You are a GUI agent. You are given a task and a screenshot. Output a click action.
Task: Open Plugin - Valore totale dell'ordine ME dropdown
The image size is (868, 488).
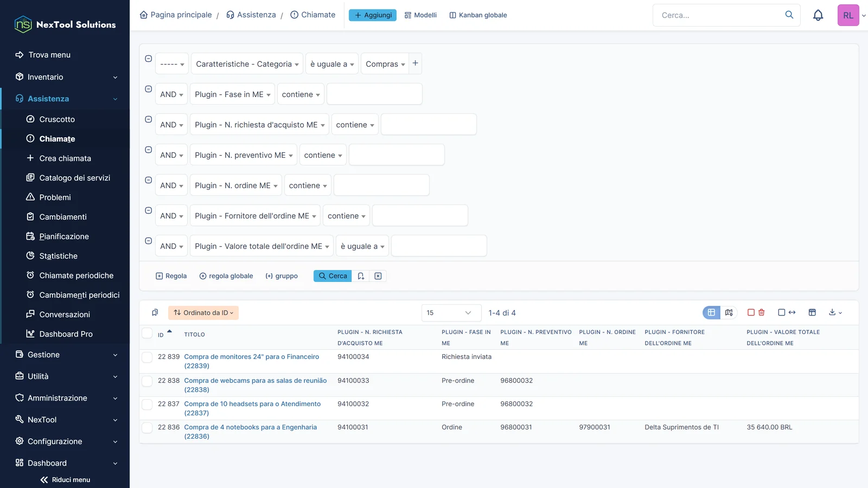(261, 246)
